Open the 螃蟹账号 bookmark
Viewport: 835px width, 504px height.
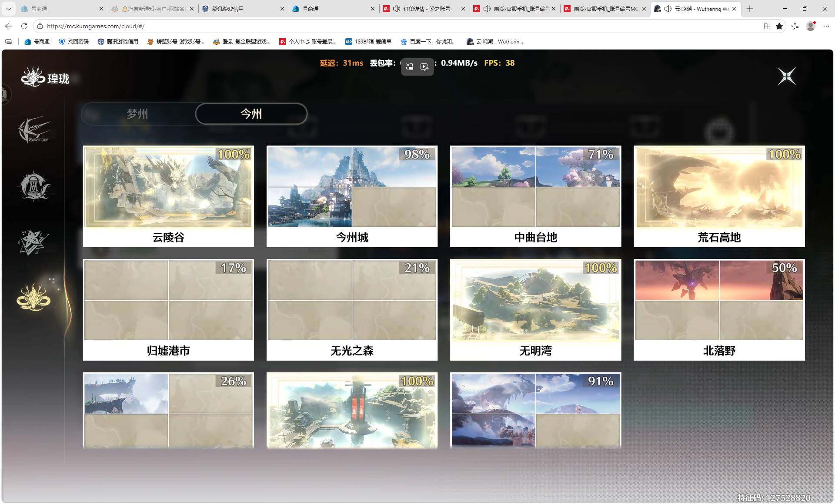(176, 42)
